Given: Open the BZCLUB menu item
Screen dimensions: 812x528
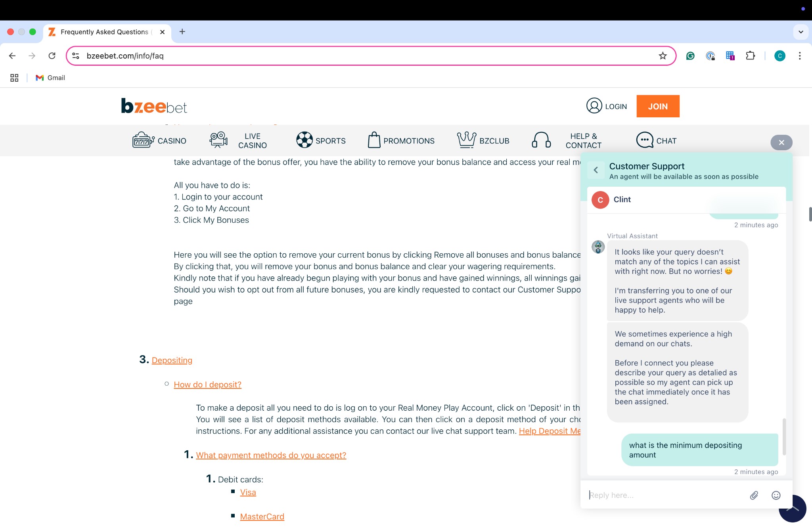Looking at the screenshot, I should (x=483, y=140).
